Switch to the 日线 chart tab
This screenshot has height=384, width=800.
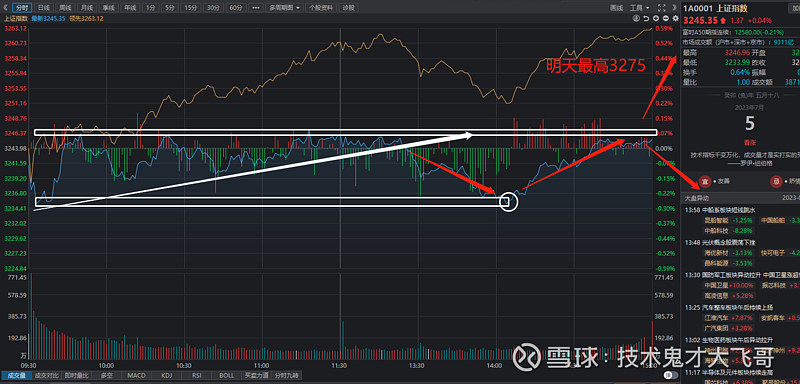44,8
